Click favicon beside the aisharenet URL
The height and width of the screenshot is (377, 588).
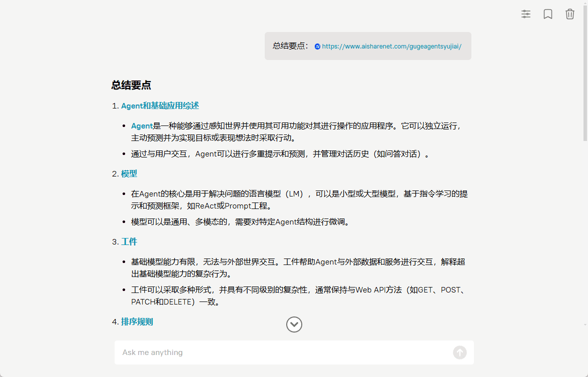point(317,46)
